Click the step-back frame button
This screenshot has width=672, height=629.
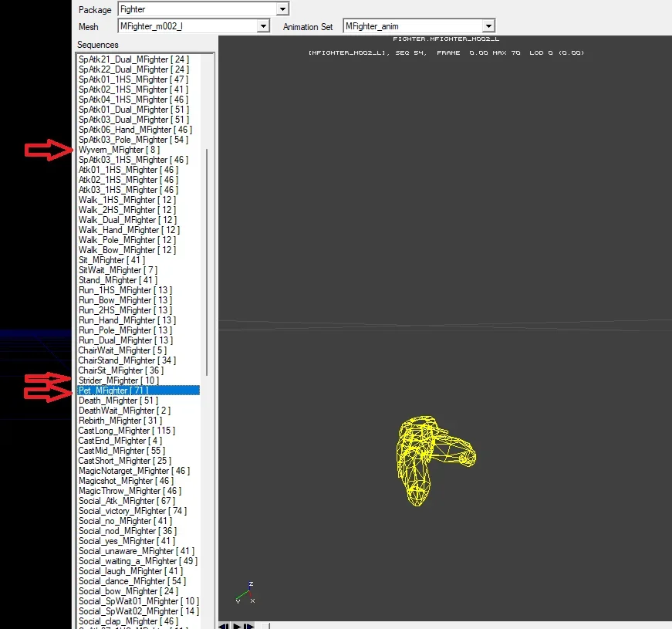(224, 626)
